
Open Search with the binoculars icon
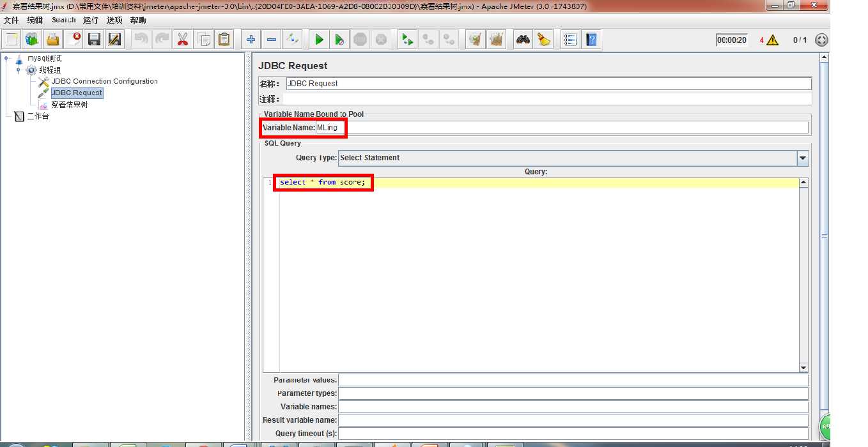point(523,40)
